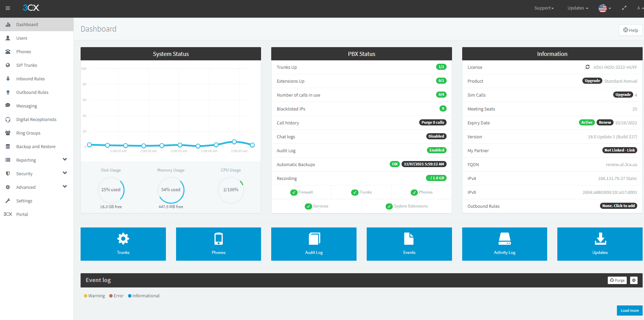Image resolution: width=644 pixels, height=320 pixels.
Task: Click the System Extensions check icon
Action: (389, 206)
